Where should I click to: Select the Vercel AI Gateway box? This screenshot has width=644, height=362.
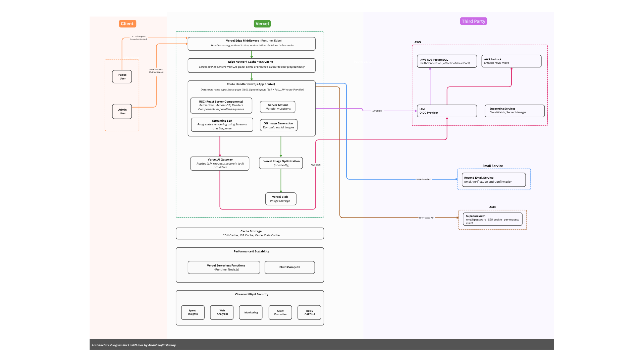tap(220, 164)
